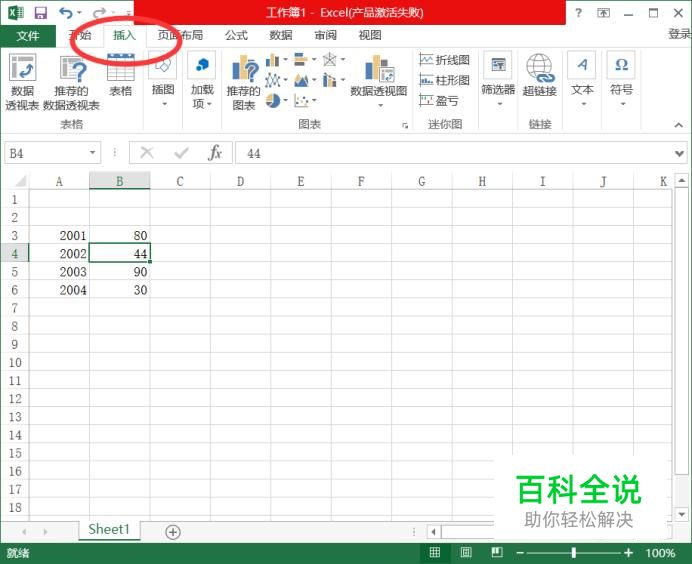Screen dimensions: 692x564
Task: Insert a line sparkline (折线图)
Action: [444, 60]
